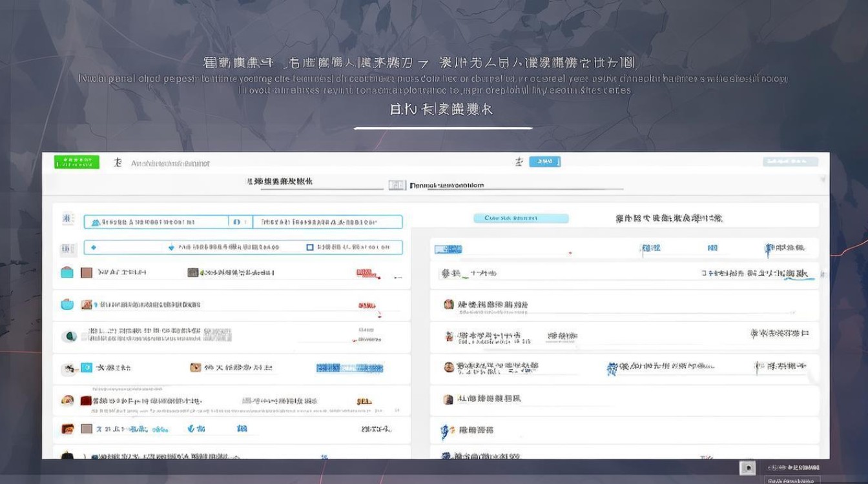868x484 pixels.
Task: Click the first outlined input field on the left
Action: coord(156,222)
